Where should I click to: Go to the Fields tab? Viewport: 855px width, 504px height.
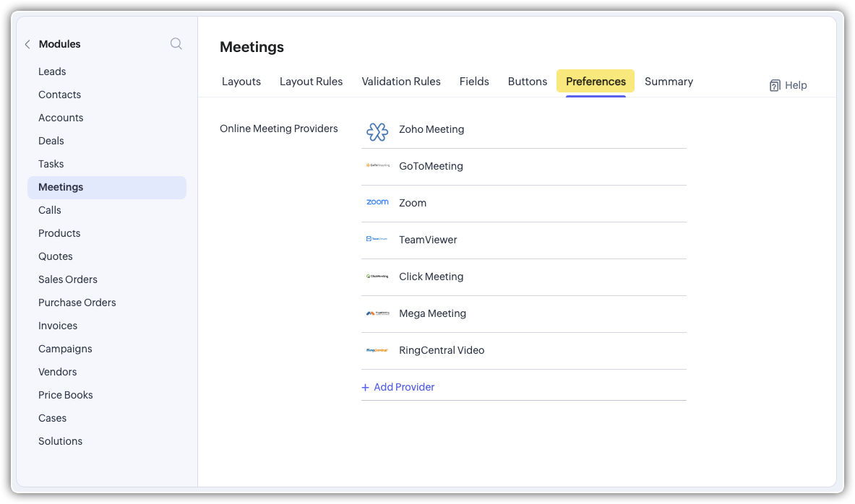474,82
